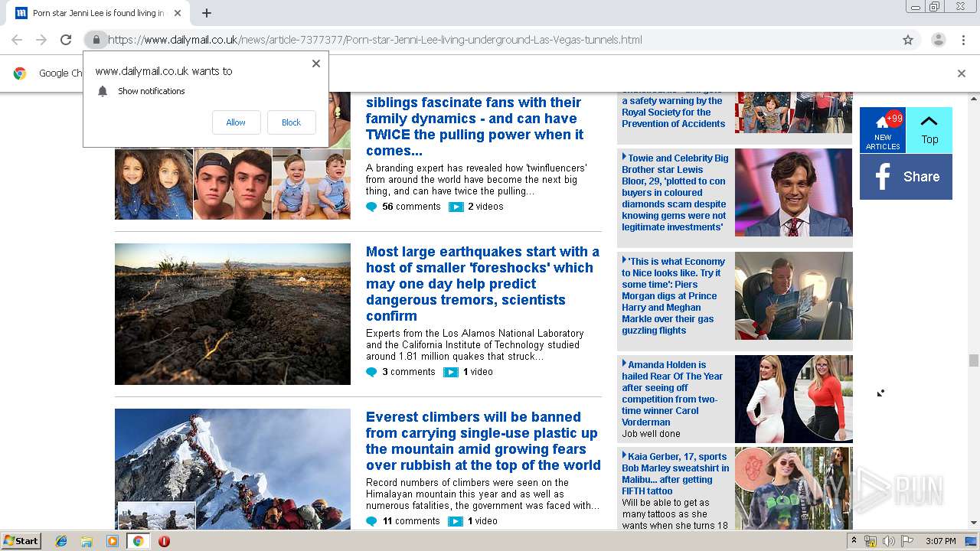The height and width of the screenshot is (551, 980).
Task: Close the Daily Mail browser tab
Action: coord(178,13)
